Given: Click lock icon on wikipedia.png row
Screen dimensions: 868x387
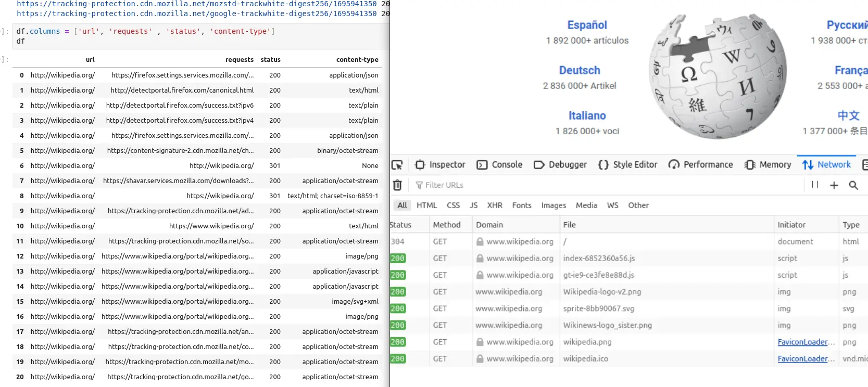Looking at the screenshot, I should [480, 342].
